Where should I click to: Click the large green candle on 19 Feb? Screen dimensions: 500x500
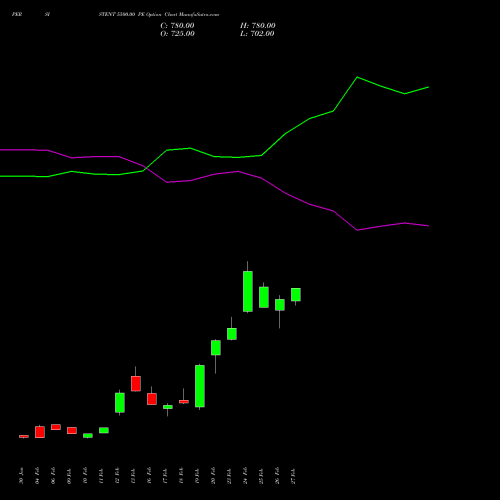[200, 386]
